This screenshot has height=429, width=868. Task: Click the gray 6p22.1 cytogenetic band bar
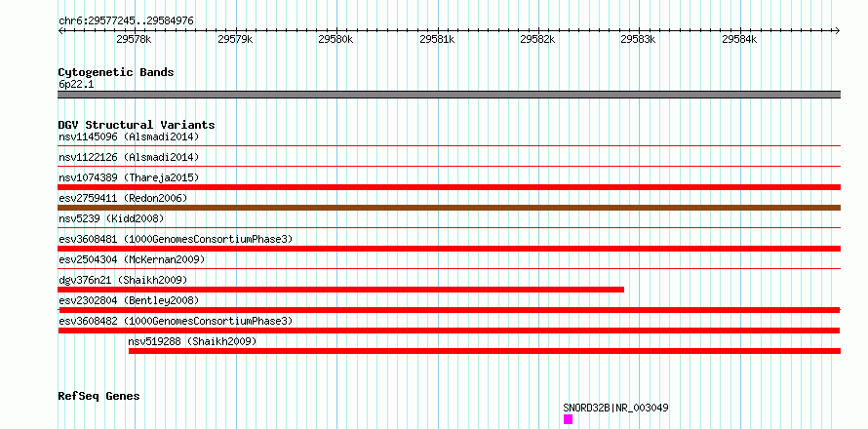[x=450, y=95]
